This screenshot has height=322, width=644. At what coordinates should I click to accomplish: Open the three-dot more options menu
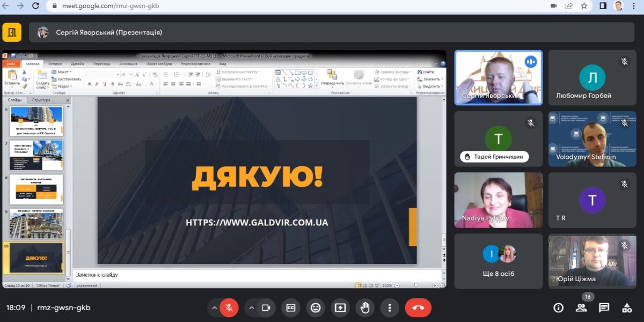tap(390, 308)
